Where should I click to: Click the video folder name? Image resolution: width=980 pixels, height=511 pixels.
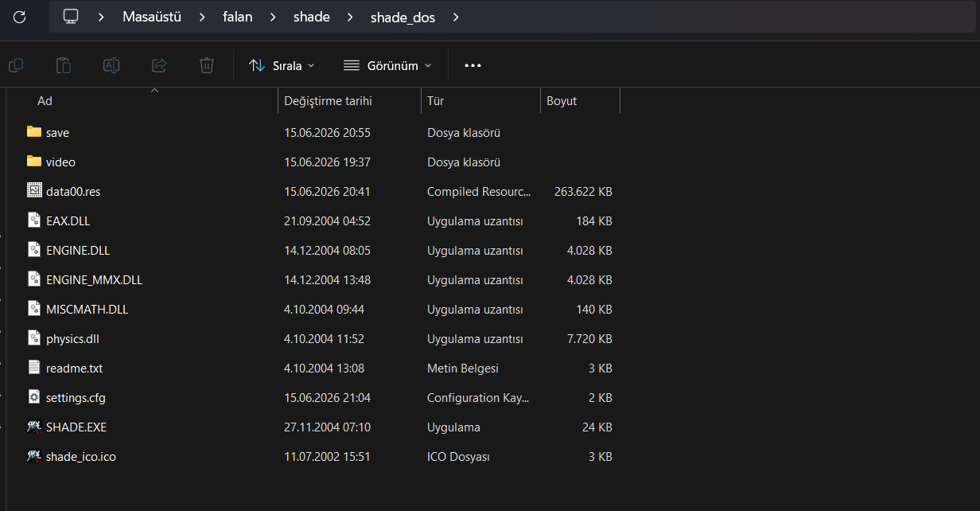60,162
